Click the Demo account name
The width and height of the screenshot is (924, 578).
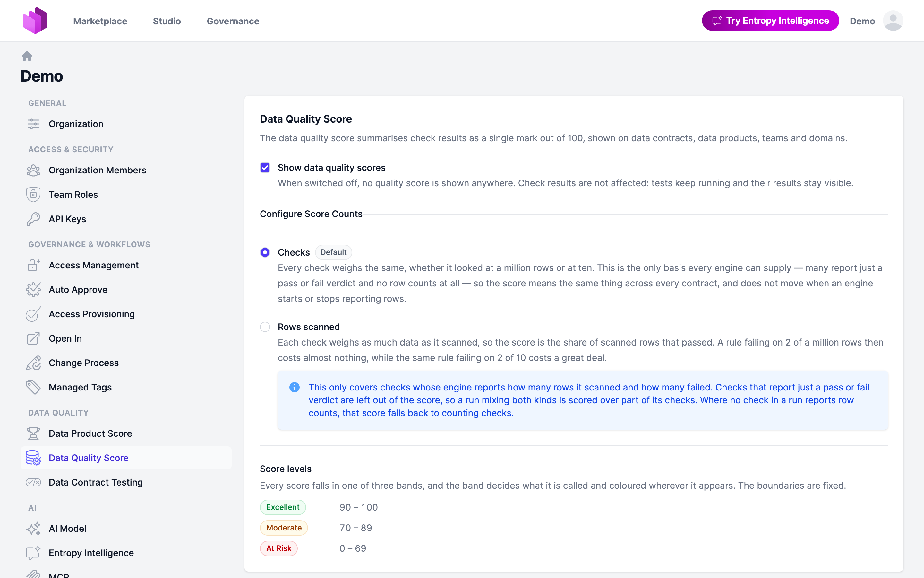click(862, 21)
